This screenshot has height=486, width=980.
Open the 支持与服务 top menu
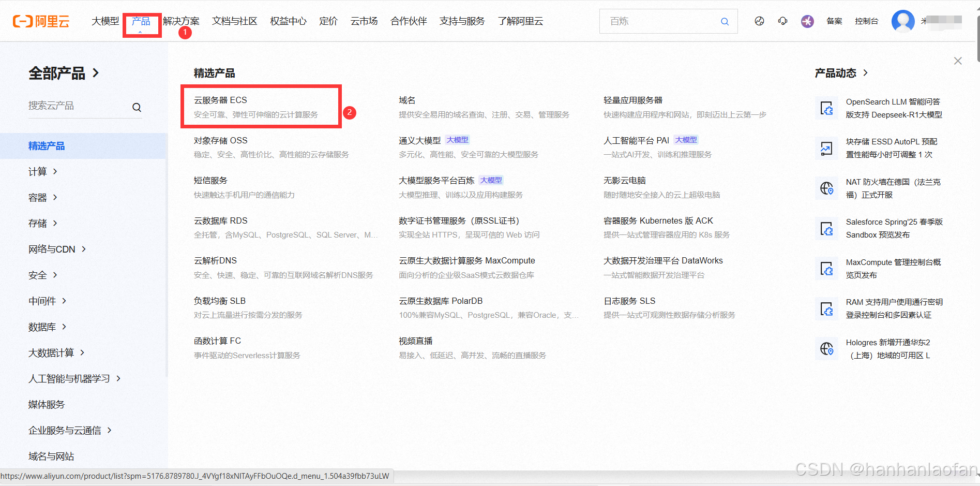tap(462, 21)
